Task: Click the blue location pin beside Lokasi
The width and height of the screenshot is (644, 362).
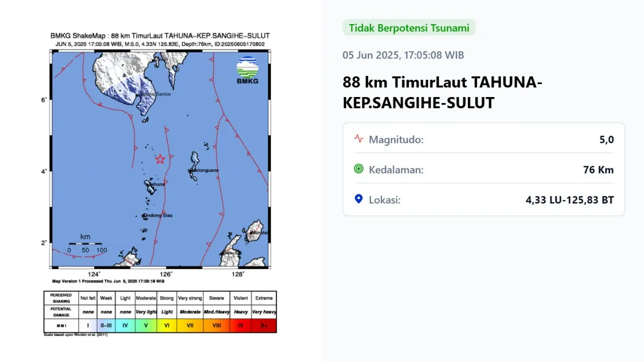Action: 359,199
